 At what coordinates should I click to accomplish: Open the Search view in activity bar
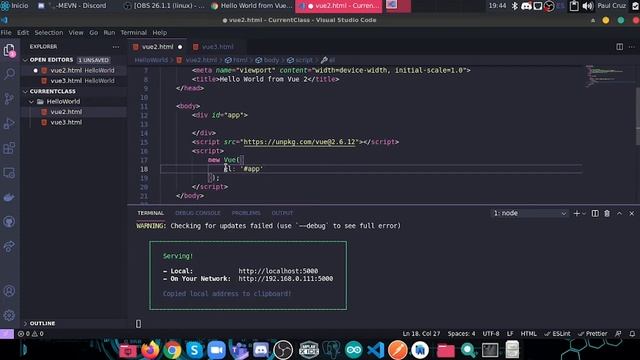point(9,74)
